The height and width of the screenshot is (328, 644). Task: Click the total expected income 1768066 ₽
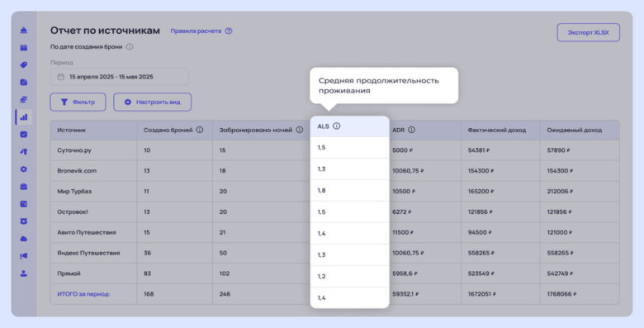pyautogui.click(x=561, y=294)
